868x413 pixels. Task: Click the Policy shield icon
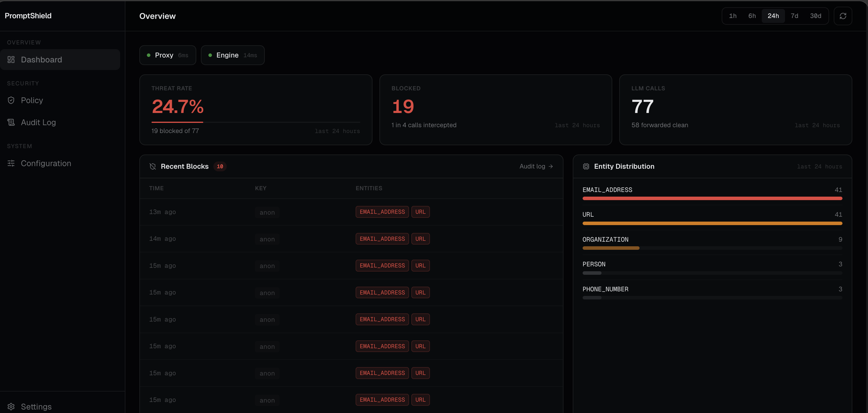[x=11, y=100]
